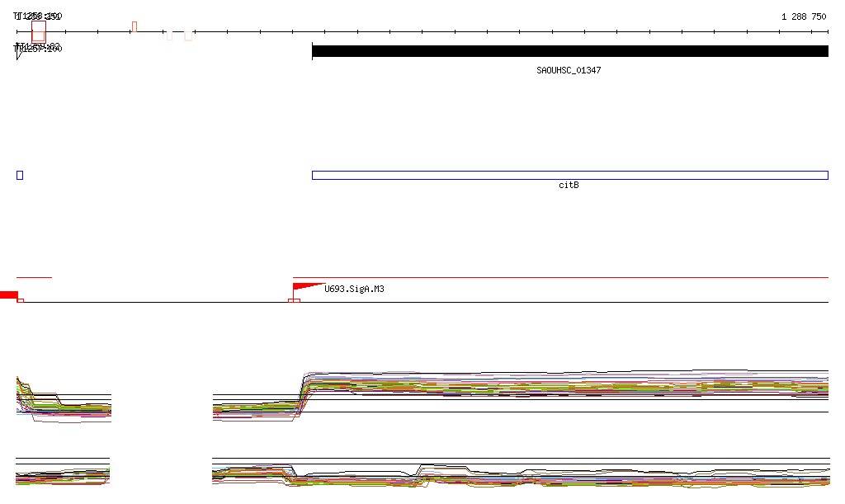Click the citB label text
Screen dimensions: 845x504
(x=569, y=186)
